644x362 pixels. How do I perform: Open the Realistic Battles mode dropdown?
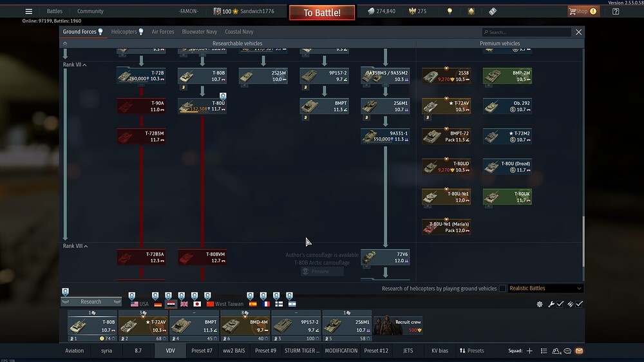(545, 289)
